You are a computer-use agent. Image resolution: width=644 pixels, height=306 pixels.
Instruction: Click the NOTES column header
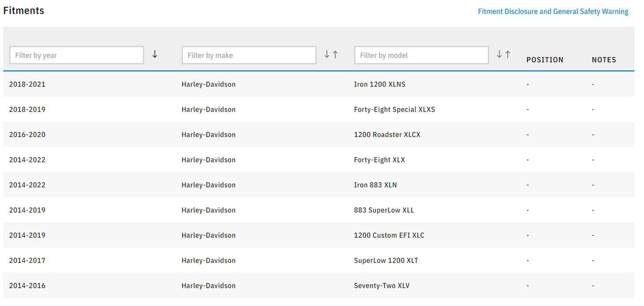point(604,60)
